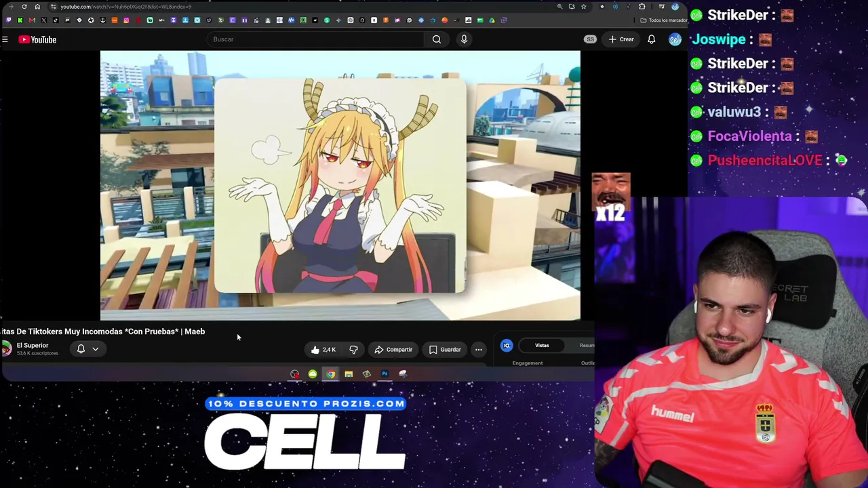868x488 pixels.
Task: Expand the Todos los marcadores folder
Action: tap(664, 20)
